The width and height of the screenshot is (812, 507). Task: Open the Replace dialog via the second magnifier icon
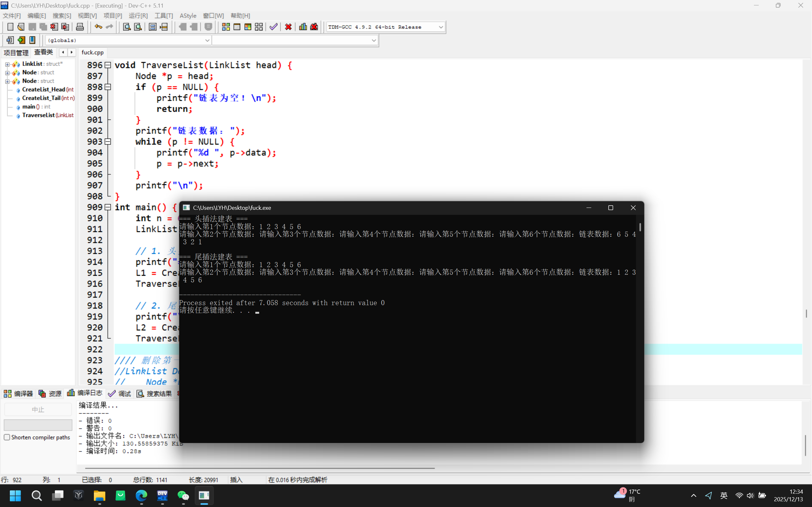coord(138,27)
